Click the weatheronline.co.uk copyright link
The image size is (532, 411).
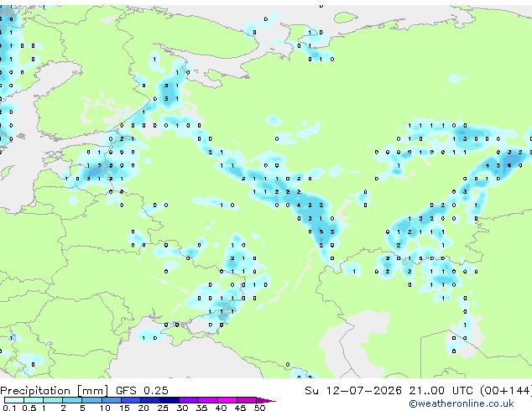click(462, 403)
